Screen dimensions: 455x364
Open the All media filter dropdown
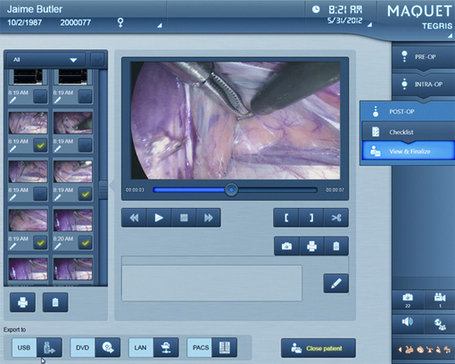(x=46, y=60)
